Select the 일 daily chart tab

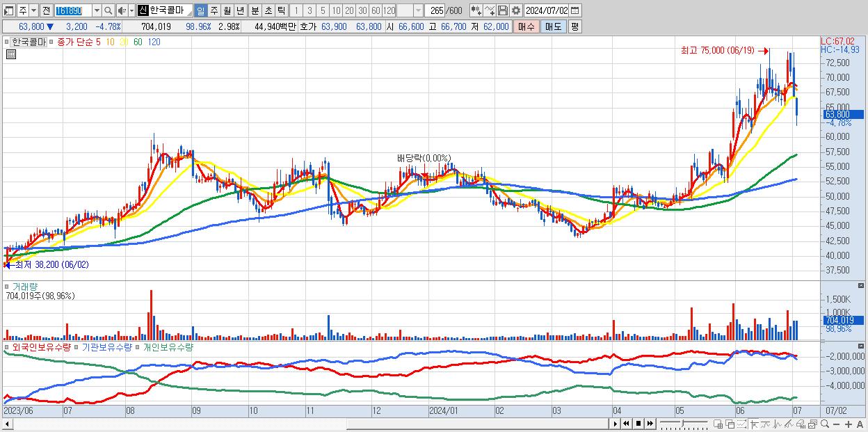point(200,10)
